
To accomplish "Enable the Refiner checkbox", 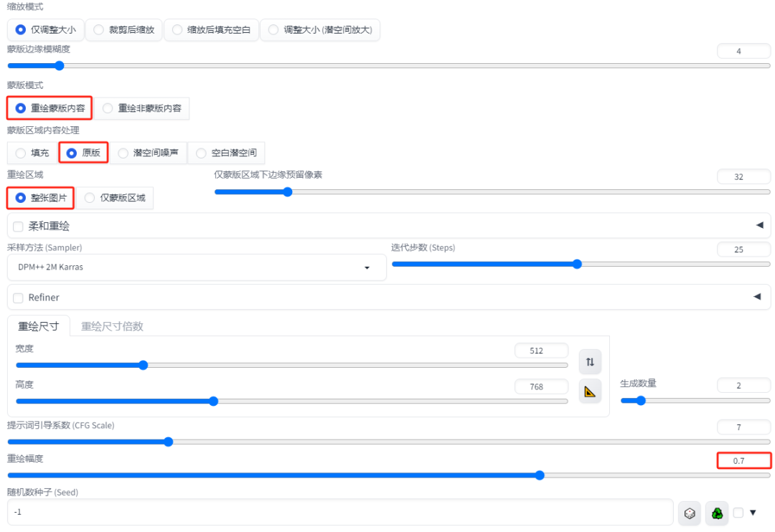I will coord(18,298).
